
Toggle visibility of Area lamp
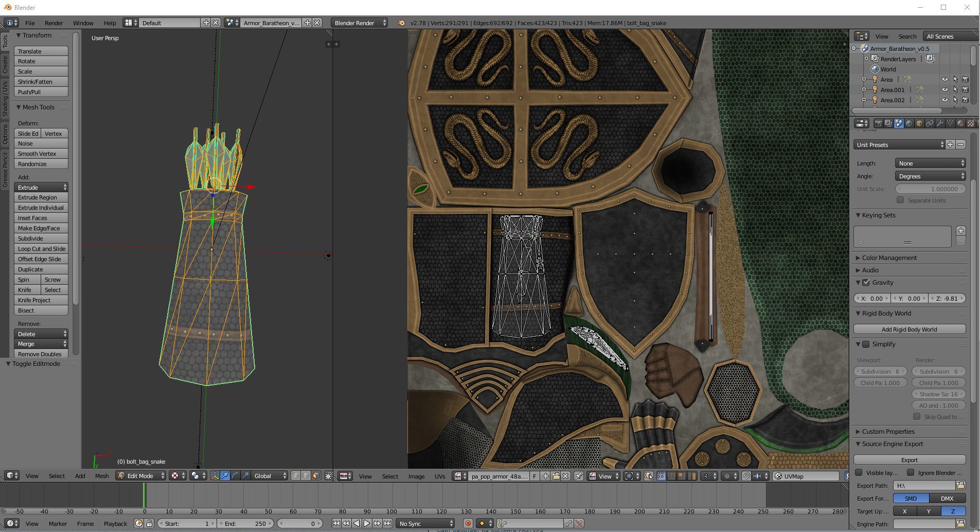click(x=945, y=79)
